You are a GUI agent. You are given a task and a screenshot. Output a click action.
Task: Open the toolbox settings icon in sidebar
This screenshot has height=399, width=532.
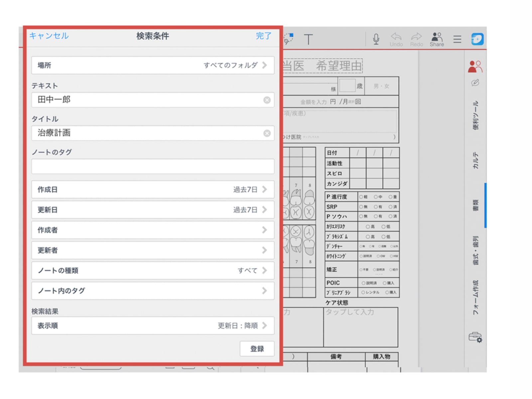[x=475, y=337]
